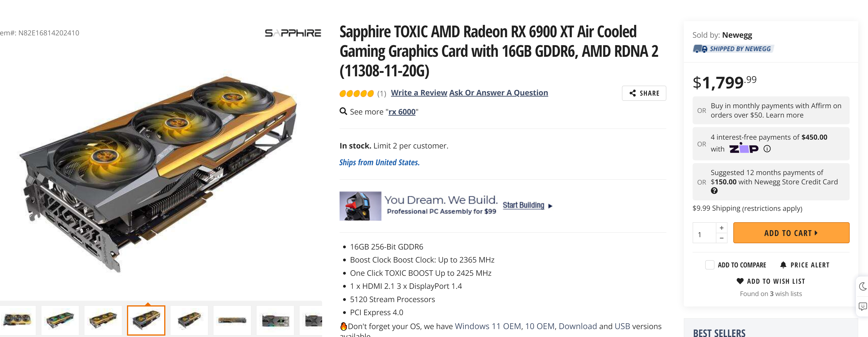The width and height of the screenshot is (868, 337).
Task: Select the first product thumbnail
Action: click(x=17, y=320)
